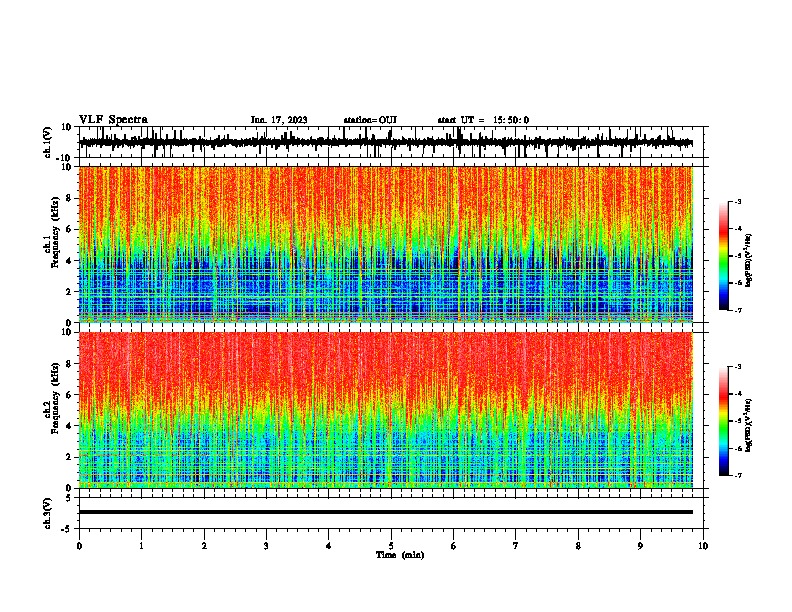Click the "0" tick label on the time axis
Screen dimensions: 792x612
(x=79, y=546)
